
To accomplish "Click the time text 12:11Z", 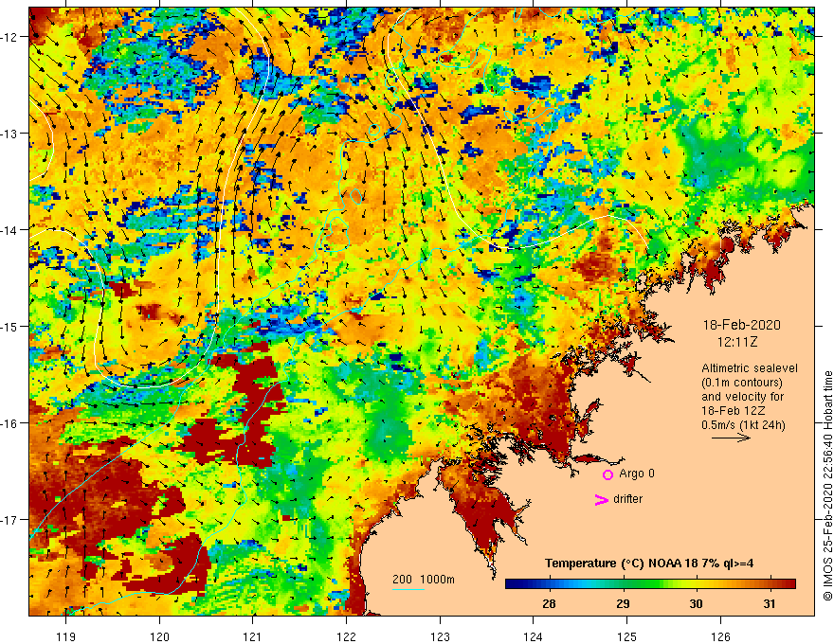I will tap(737, 342).
